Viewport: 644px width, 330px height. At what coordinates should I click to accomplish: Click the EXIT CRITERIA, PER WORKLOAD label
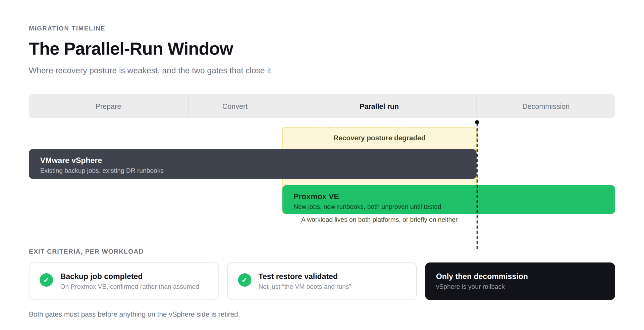coord(86,252)
